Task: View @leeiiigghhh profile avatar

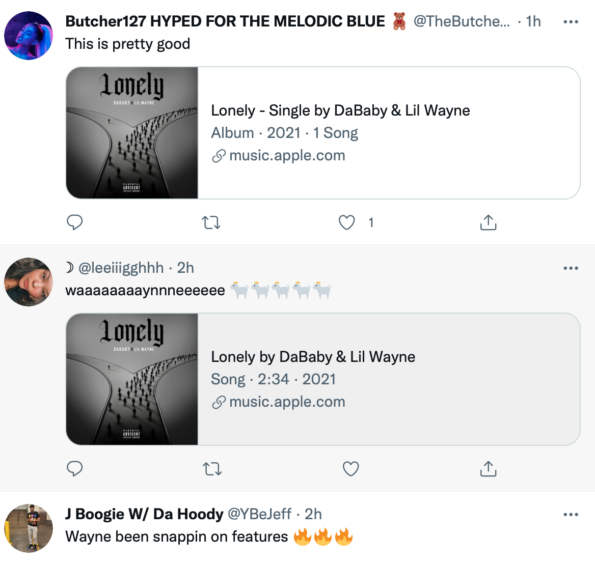Action: pyautogui.click(x=28, y=282)
